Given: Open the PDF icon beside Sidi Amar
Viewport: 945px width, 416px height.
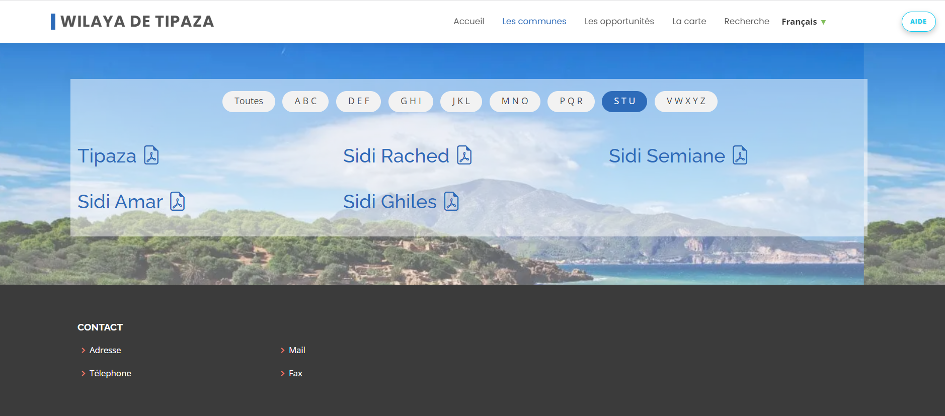Looking at the screenshot, I should click(x=177, y=202).
